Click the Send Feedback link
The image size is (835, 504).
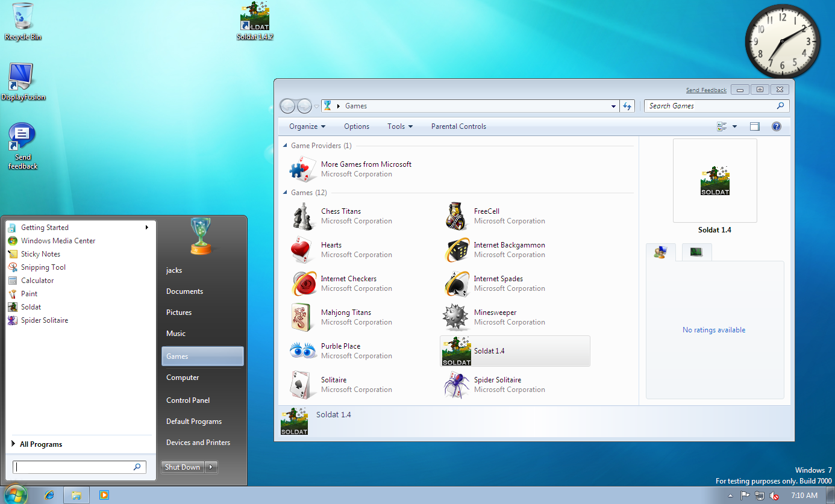[706, 90]
